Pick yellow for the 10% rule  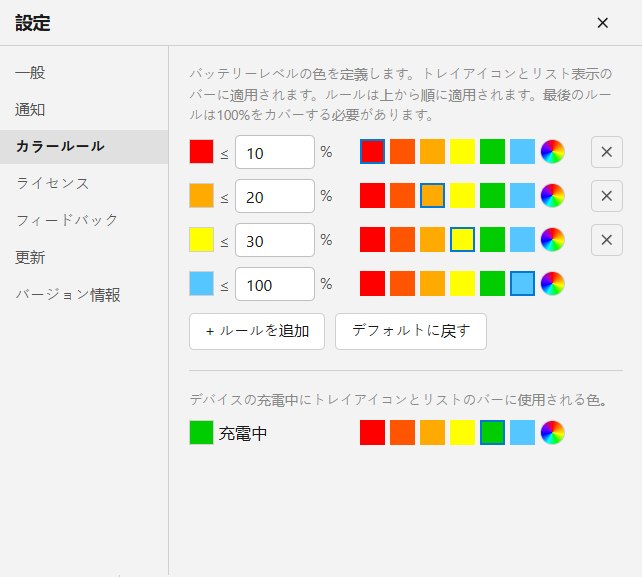tap(462, 152)
